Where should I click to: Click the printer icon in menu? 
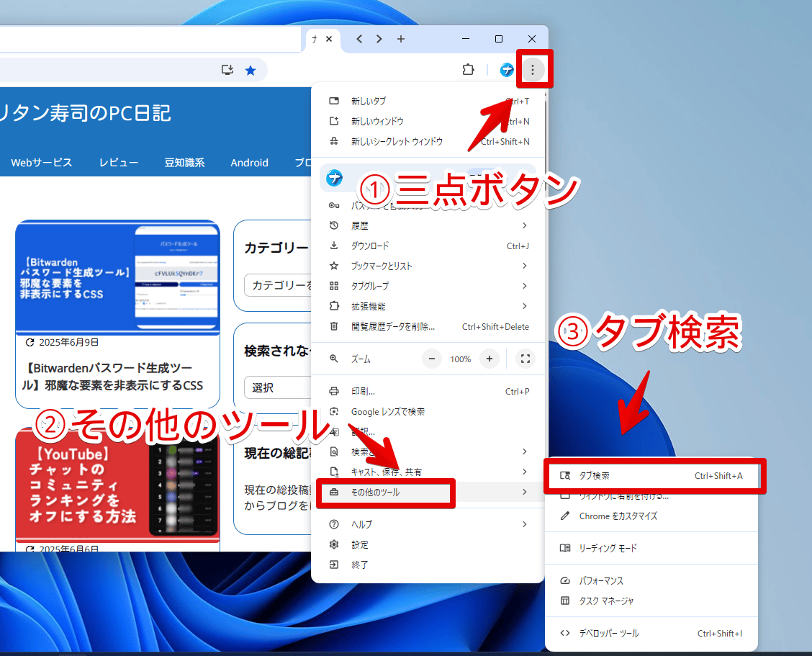pos(334,391)
